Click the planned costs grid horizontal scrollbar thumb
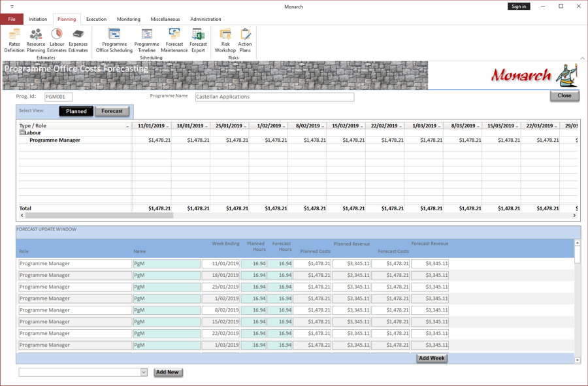The width and height of the screenshot is (588, 386). tap(99, 216)
